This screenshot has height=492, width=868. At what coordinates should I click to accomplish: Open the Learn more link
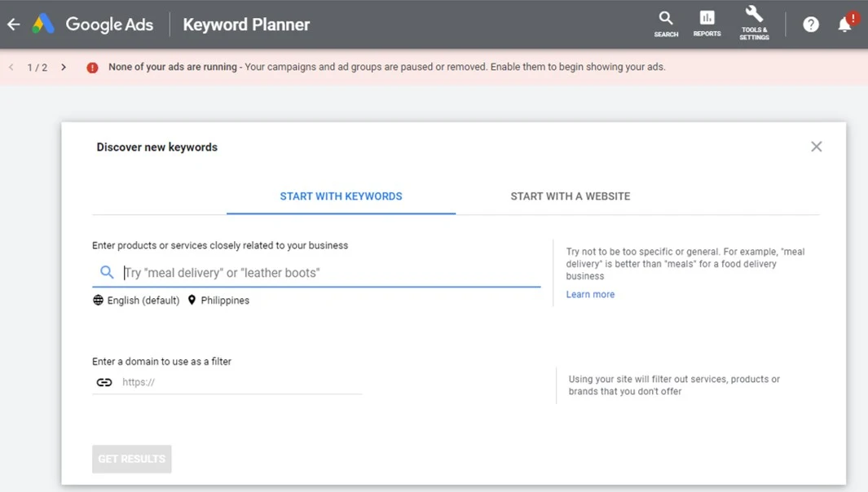[589, 294]
